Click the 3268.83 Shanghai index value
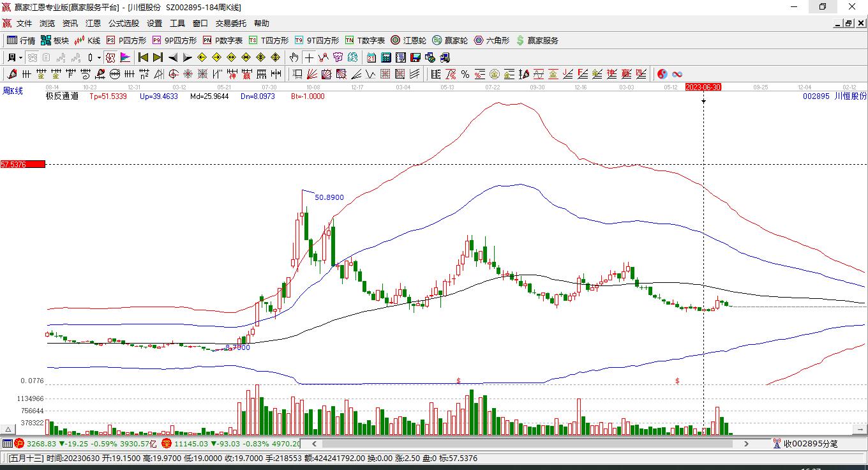868x470 pixels. coord(41,443)
